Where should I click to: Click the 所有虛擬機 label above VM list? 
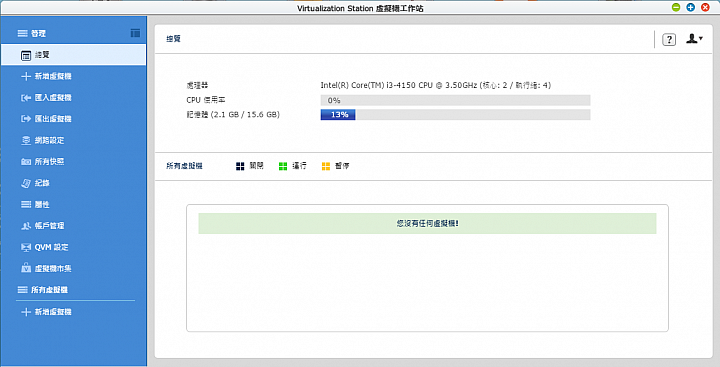pyautogui.click(x=184, y=166)
